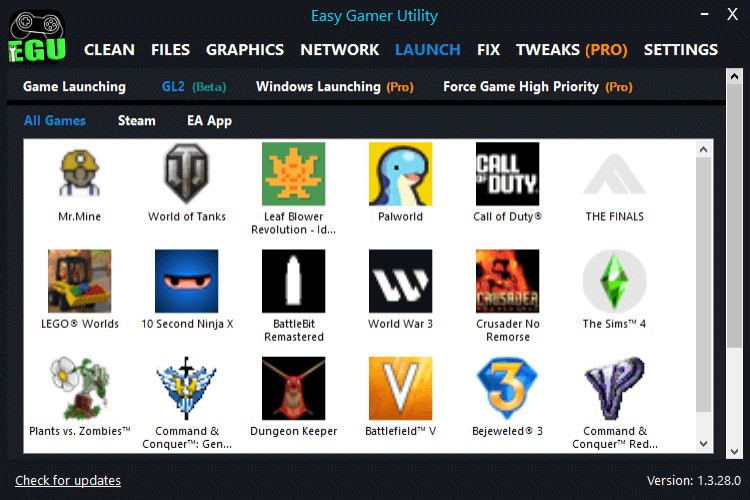Click THE FINALS label text
The image size is (750, 500).
tap(615, 217)
